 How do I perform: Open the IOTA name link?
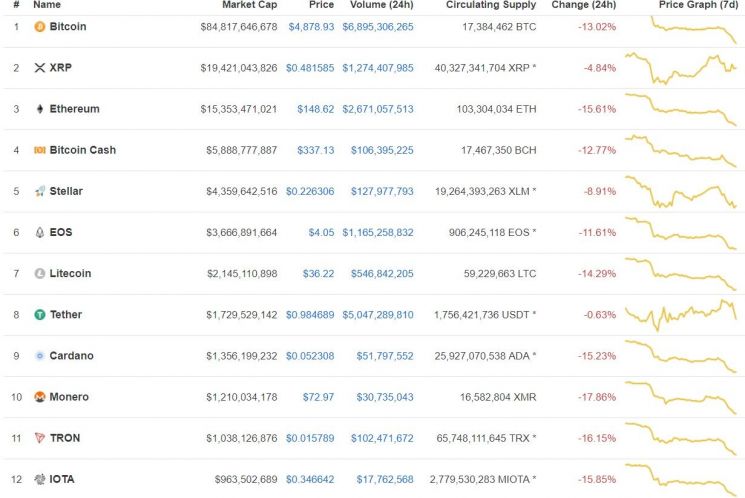[x=62, y=479]
